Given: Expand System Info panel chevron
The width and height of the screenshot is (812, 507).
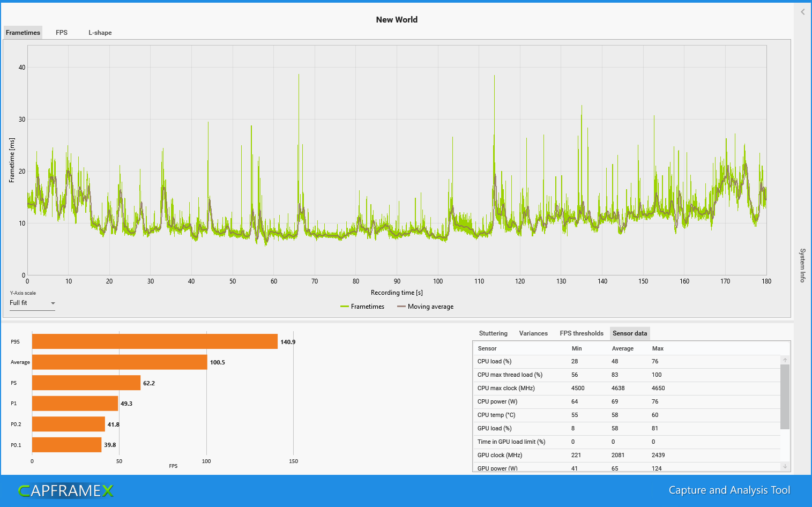Looking at the screenshot, I should point(802,12).
